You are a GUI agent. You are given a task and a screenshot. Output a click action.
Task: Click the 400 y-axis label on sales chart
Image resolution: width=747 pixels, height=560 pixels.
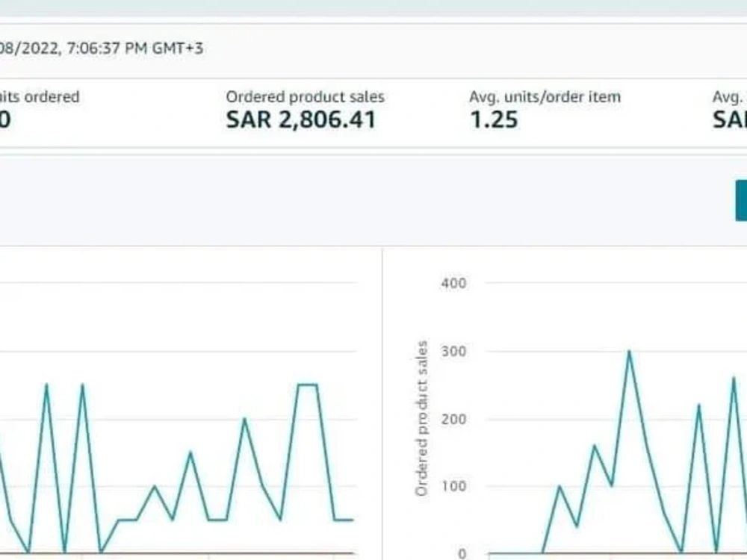(x=453, y=283)
